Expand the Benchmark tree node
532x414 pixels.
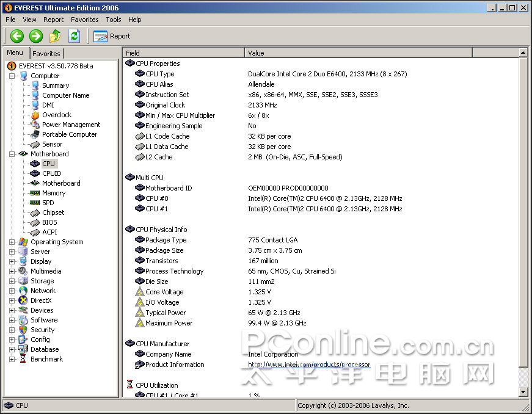pos(12,359)
